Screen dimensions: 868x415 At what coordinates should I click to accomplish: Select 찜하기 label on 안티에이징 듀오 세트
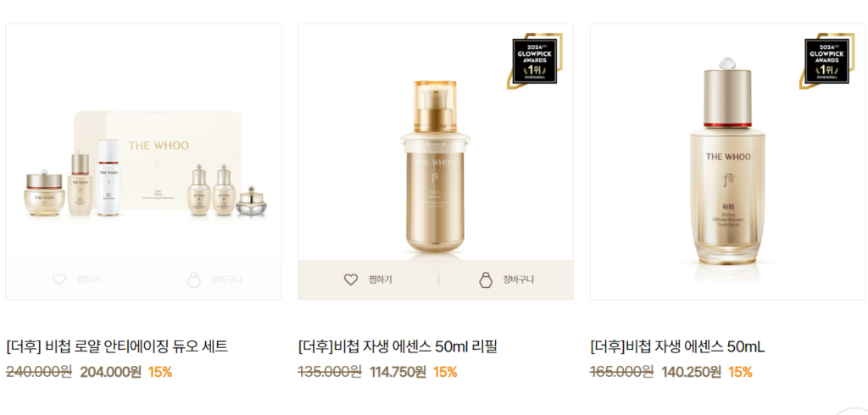tap(88, 279)
